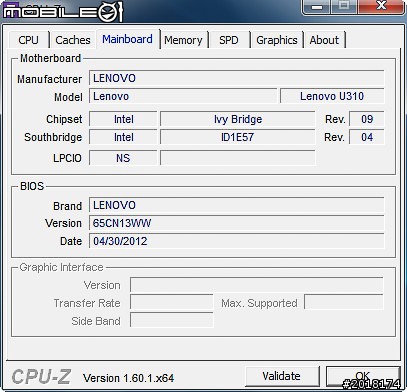Click the Validate button
This screenshot has height=392, width=407.
[281, 376]
